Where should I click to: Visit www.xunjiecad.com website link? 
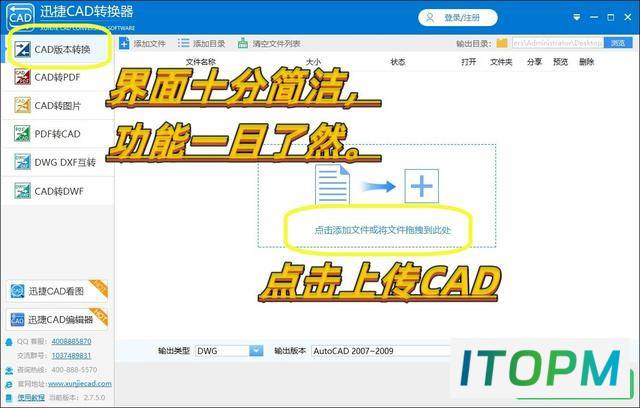pos(80,384)
